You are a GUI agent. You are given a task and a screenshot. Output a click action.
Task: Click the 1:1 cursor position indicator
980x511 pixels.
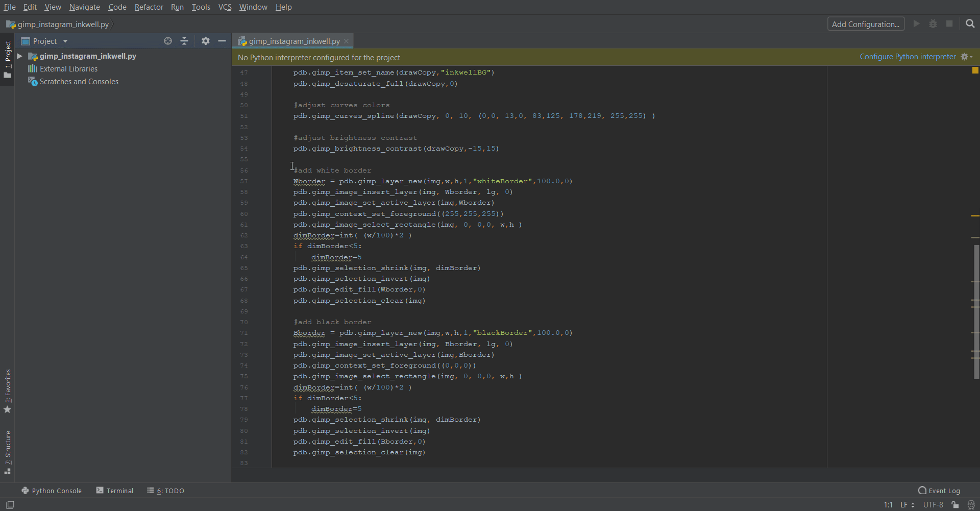tap(888, 505)
